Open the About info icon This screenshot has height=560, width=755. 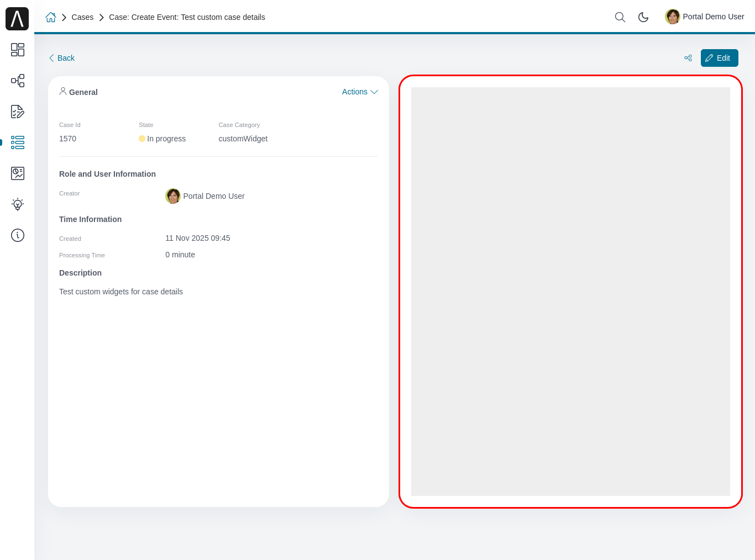17,235
